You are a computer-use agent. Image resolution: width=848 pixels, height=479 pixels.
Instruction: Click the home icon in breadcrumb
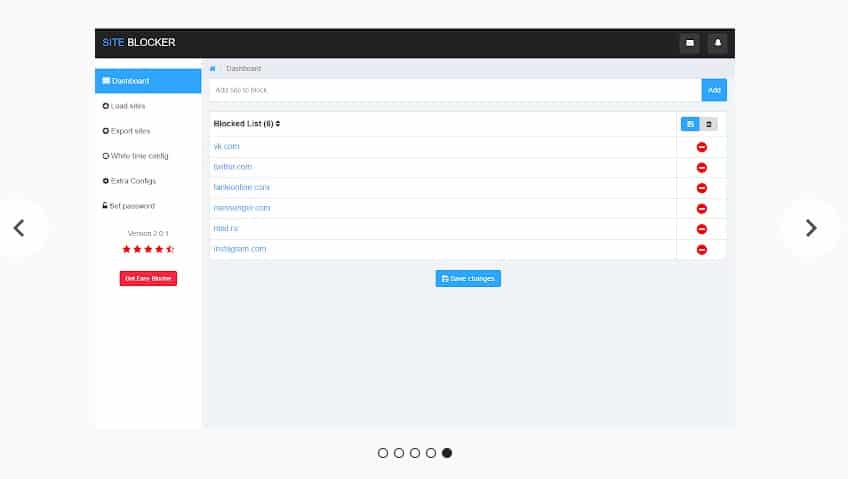(213, 69)
